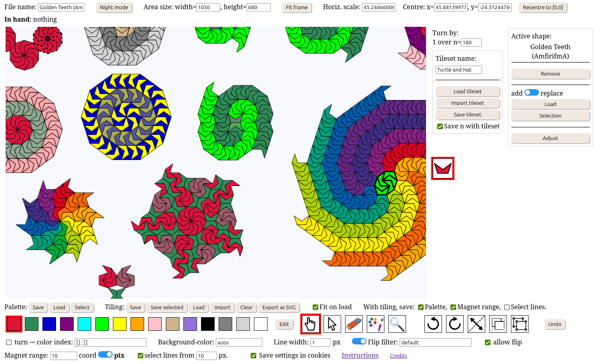Viewport: 597px width, 364px height.
Task: Open the Instructions link
Action: click(x=360, y=355)
